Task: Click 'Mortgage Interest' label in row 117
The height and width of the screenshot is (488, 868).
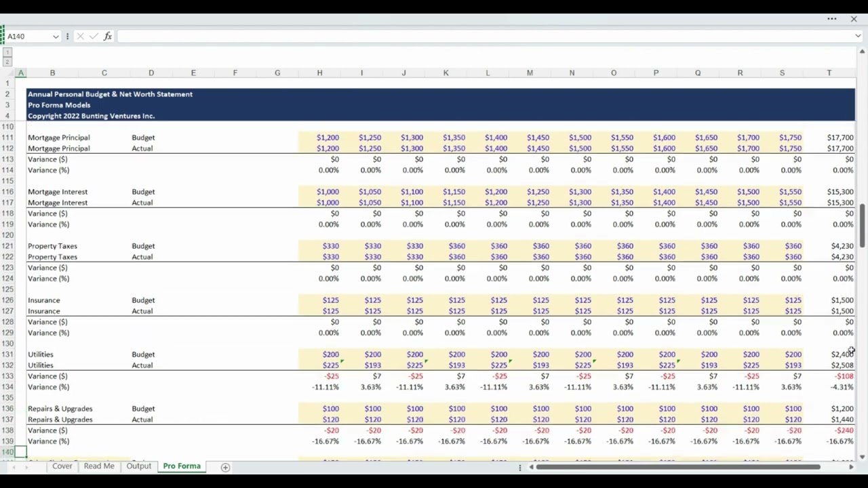Action: click(x=58, y=203)
